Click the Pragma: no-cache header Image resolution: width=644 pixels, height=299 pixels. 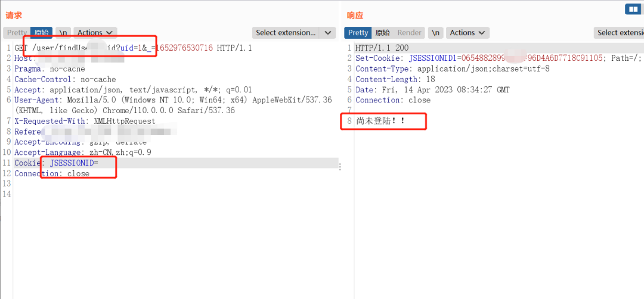click(x=49, y=69)
